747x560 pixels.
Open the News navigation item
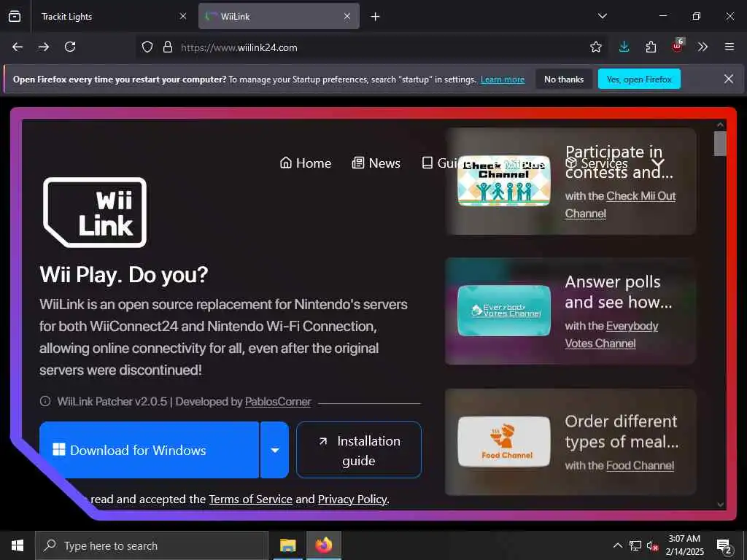pyautogui.click(x=376, y=163)
